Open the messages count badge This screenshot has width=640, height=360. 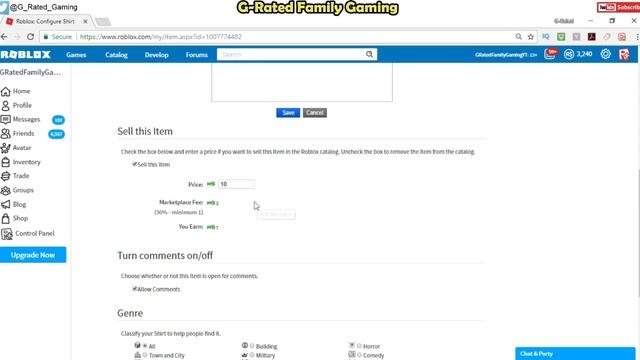tap(58, 120)
